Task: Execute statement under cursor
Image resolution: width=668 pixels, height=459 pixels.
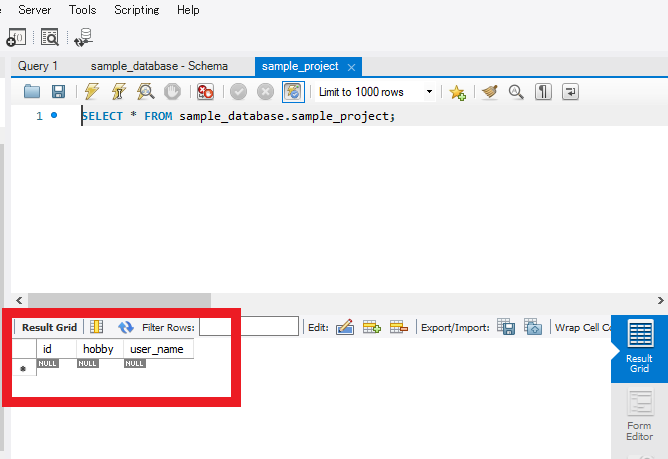Action: (119, 91)
